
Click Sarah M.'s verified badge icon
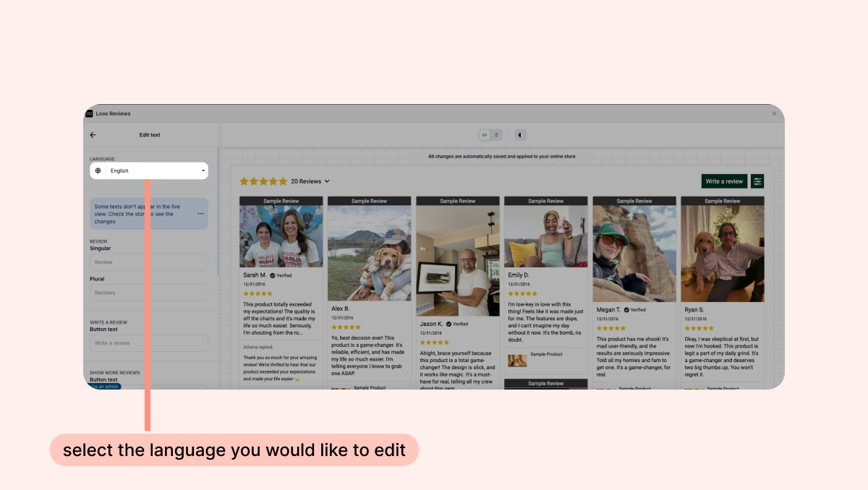click(273, 275)
